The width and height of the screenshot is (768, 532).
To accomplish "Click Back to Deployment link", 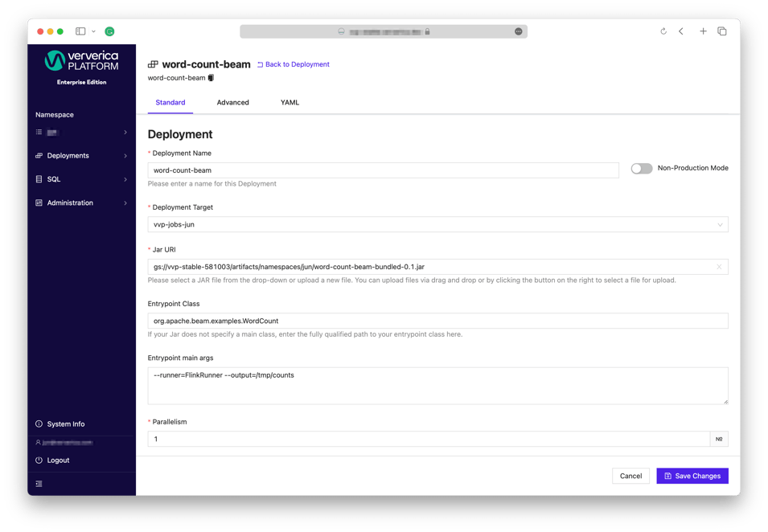I will [x=294, y=64].
